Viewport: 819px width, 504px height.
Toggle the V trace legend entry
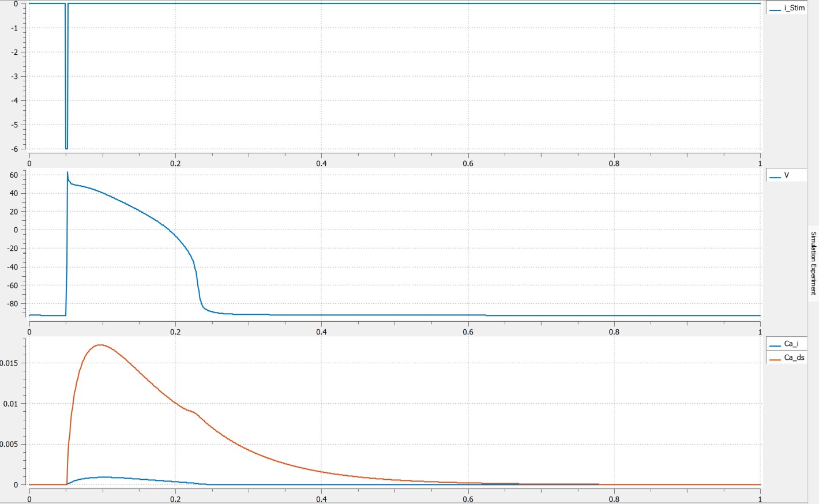click(786, 175)
